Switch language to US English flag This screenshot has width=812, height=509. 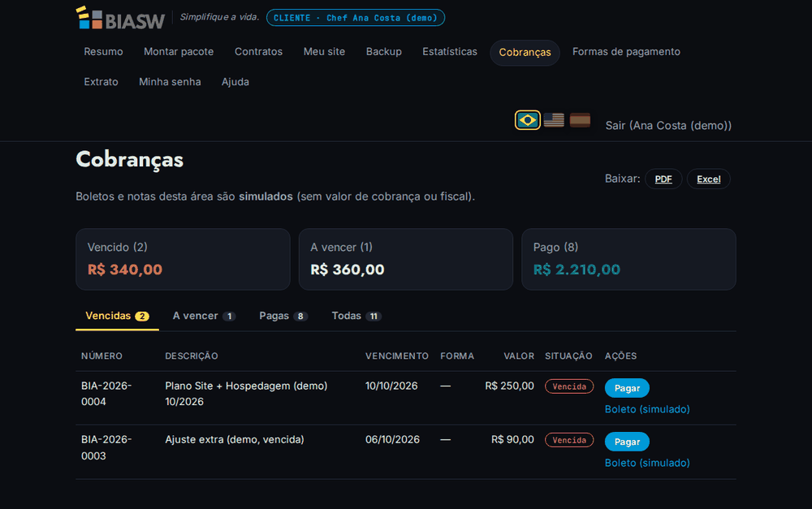[x=554, y=120]
